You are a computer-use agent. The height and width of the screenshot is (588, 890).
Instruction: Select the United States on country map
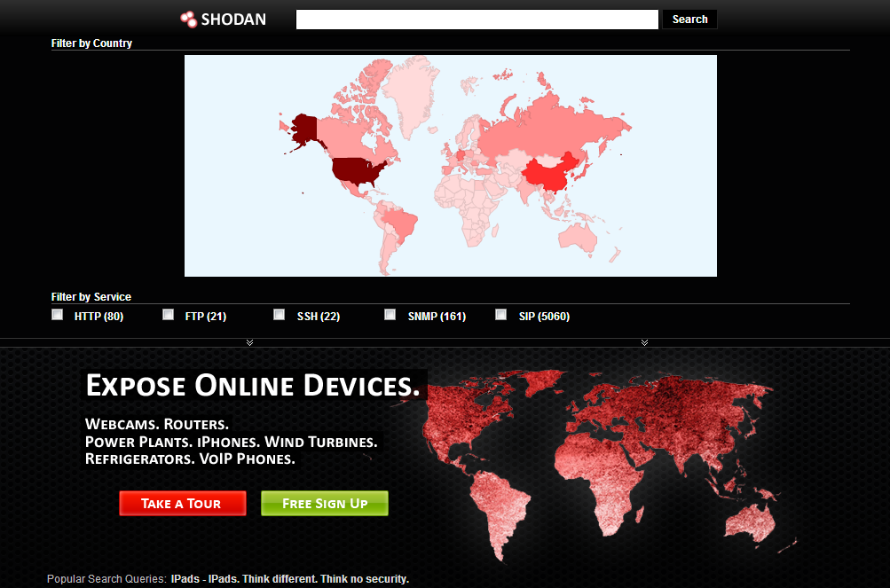357,171
